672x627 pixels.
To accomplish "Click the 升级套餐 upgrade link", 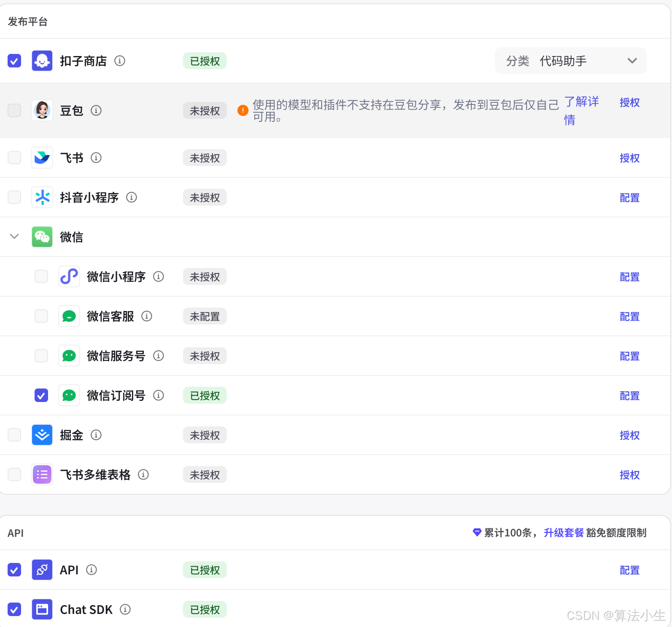I will [564, 533].
